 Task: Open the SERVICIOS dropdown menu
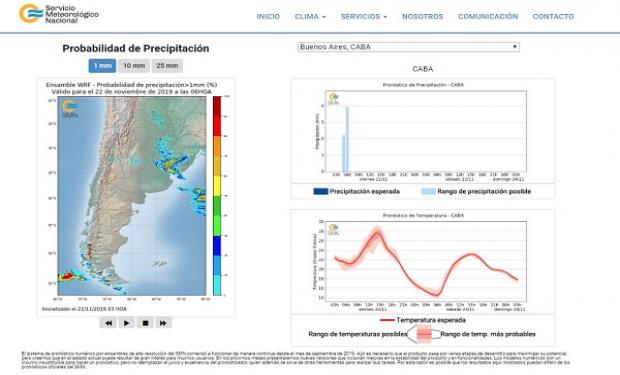364,17
